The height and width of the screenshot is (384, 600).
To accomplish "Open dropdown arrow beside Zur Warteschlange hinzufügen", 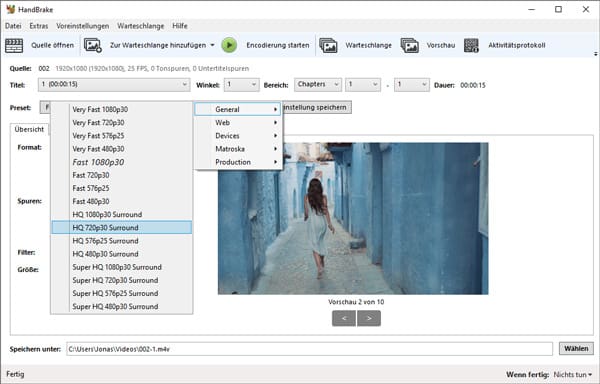I will point(212,45).
